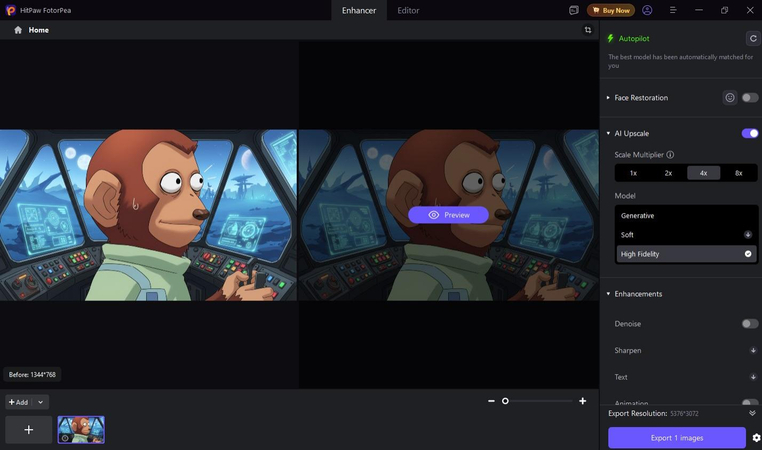This screenshot has height=450, width=762.
Task: Click the Scale Multiplier info icon
Action: tap(670, 155)
